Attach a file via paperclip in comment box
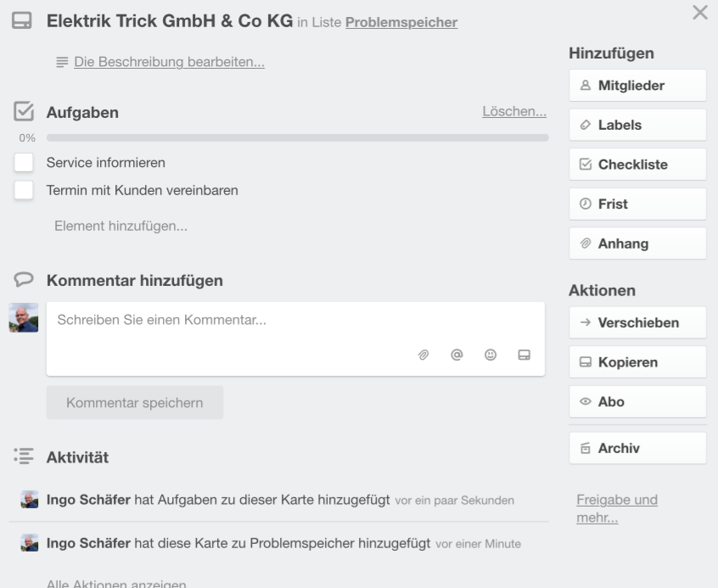The width and height of the screenshot is (718, 588). [x=424, y=355]
